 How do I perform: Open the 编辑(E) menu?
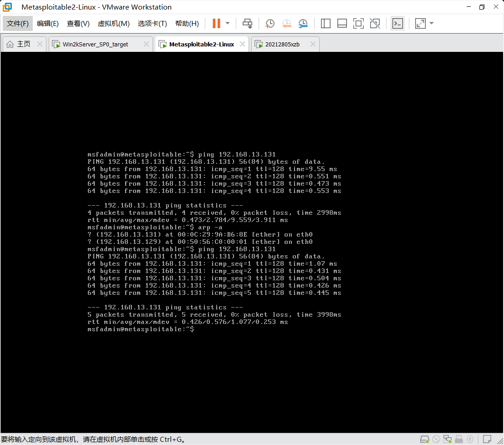(47, 24)
